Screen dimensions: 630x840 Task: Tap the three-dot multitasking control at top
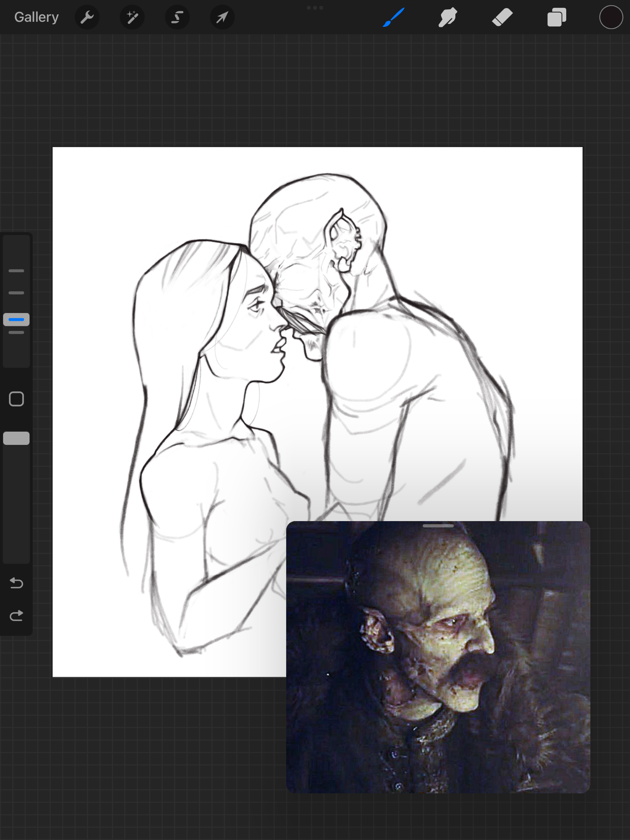315,8
